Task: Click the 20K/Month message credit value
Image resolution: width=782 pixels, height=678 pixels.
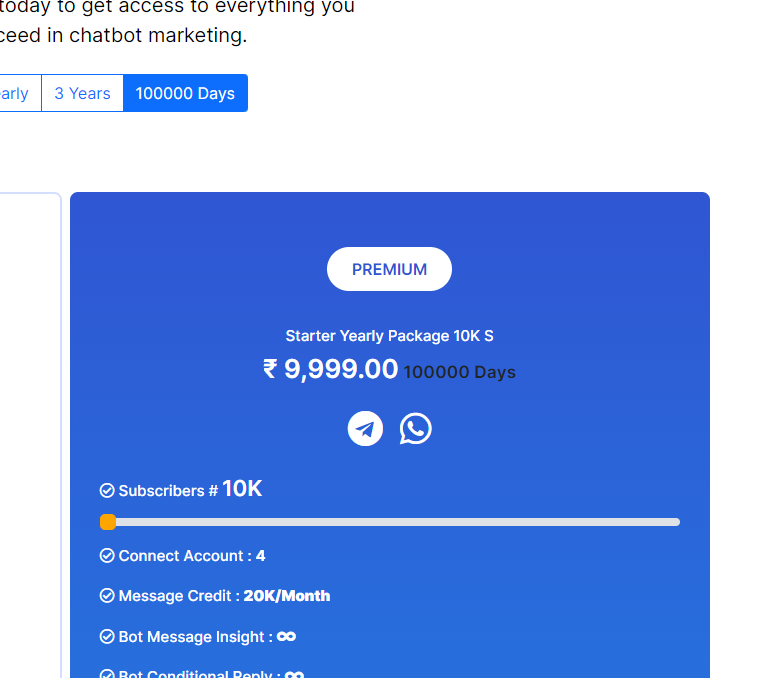Action: [x=287, y=596]
